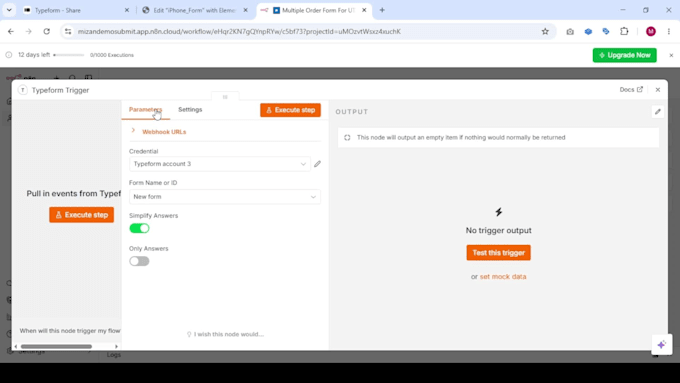View site information icon in address bar
The image size is (680, 383).
pos(68,31)
